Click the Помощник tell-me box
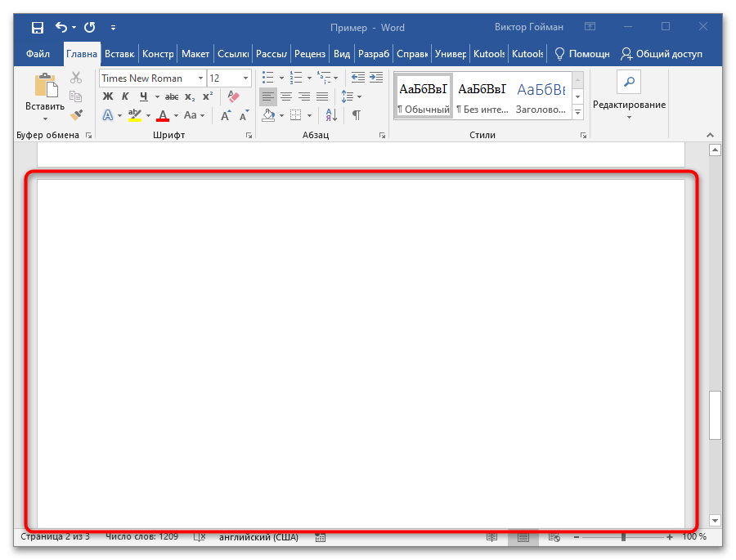736x560 pixels. point(582,54)
